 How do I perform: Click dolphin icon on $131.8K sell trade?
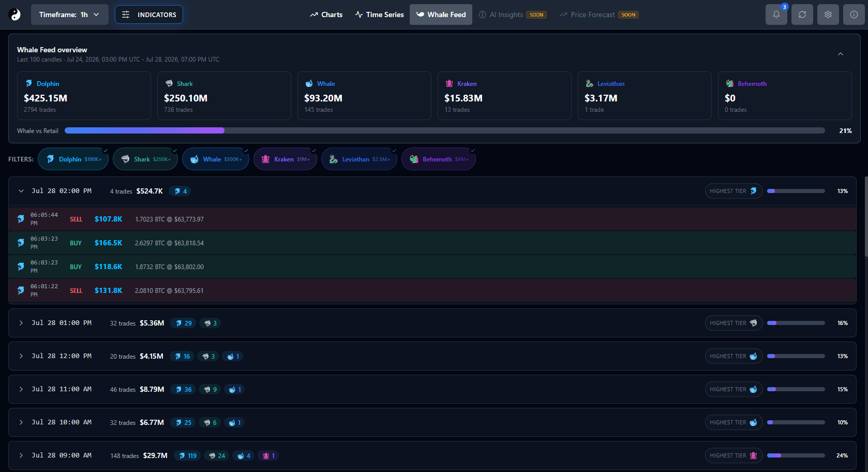(x=21, y=290)
